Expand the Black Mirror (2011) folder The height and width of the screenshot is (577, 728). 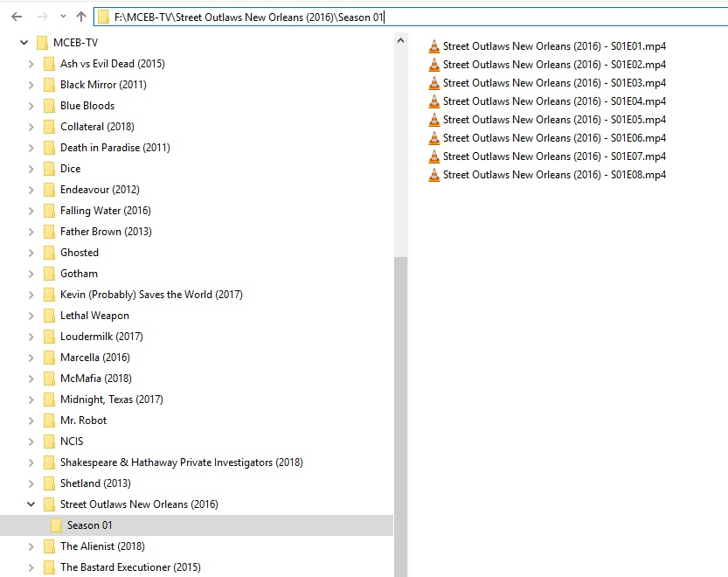31,85
